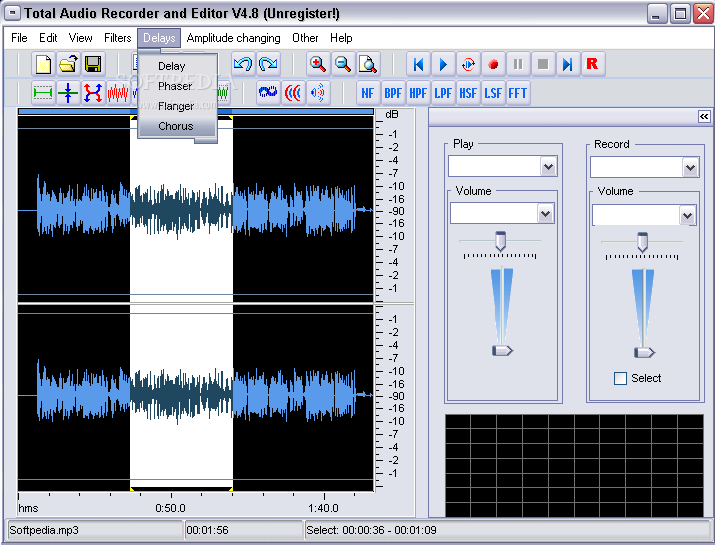This screenshot has width=715, height=545.
Task: Open the File menu
Action: click(19, 38)
